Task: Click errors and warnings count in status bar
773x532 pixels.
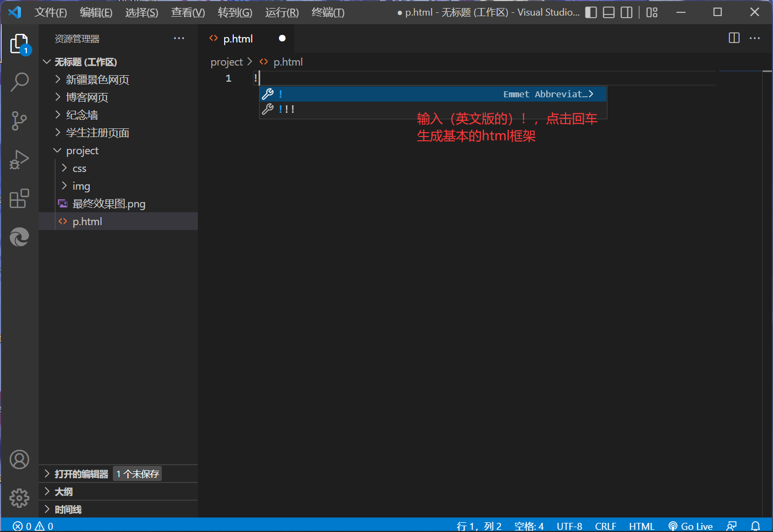Action: click(33, 526)
